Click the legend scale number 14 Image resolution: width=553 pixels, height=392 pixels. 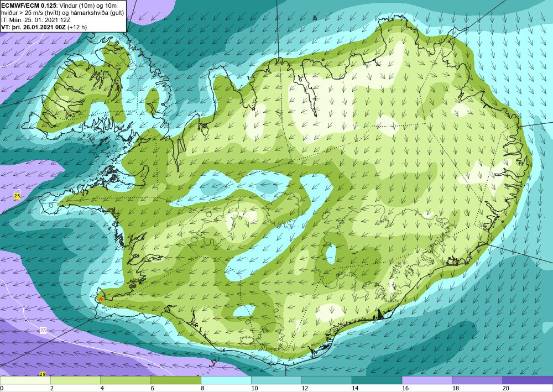355,389
